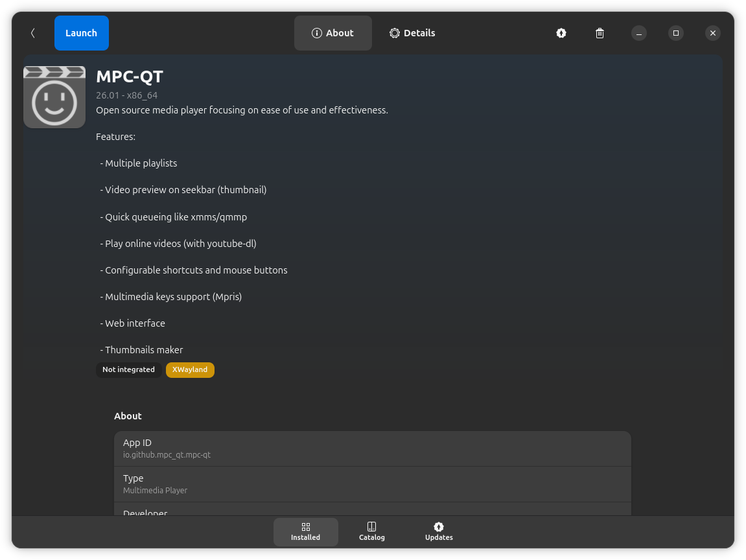
Task: Launch the MPC-QT application
Action: point(81,33)
